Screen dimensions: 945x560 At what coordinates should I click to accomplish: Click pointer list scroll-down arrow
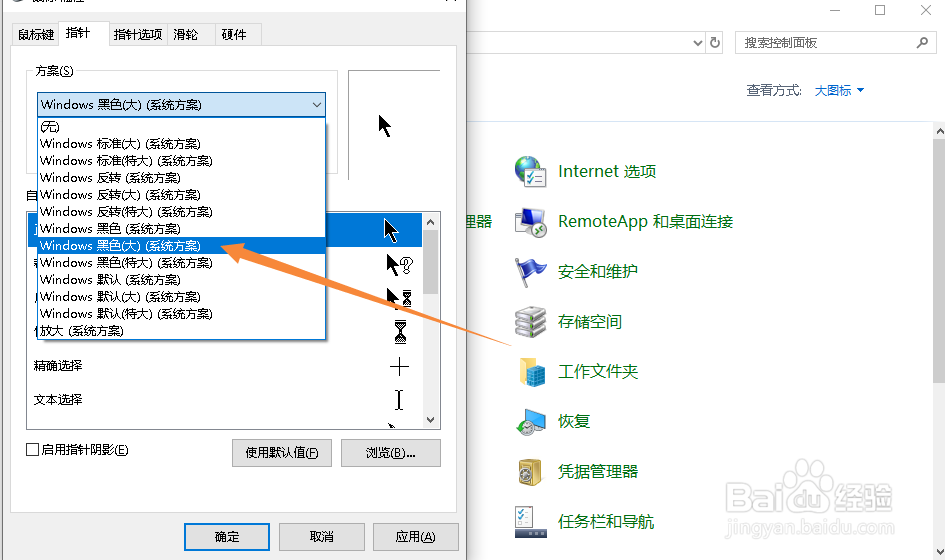tap(430, 420)
